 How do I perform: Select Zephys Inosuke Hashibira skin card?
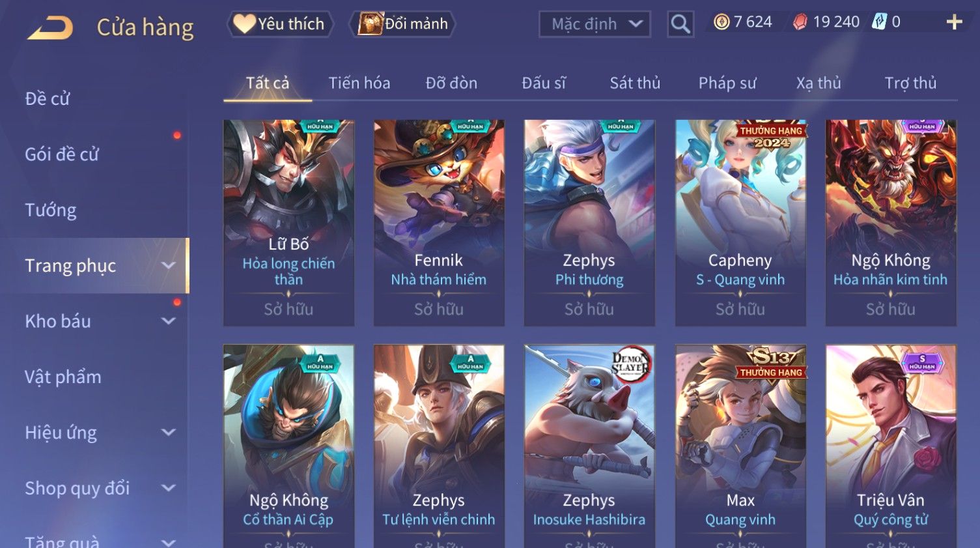(x=589, y=446)
